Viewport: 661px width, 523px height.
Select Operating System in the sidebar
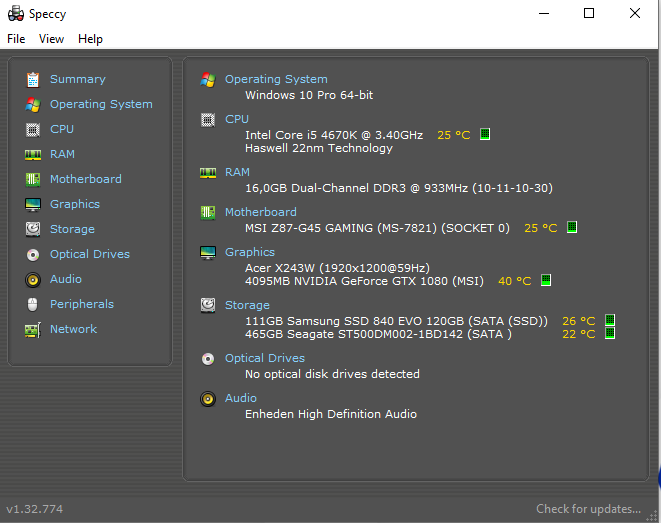(x=101, y=105)
